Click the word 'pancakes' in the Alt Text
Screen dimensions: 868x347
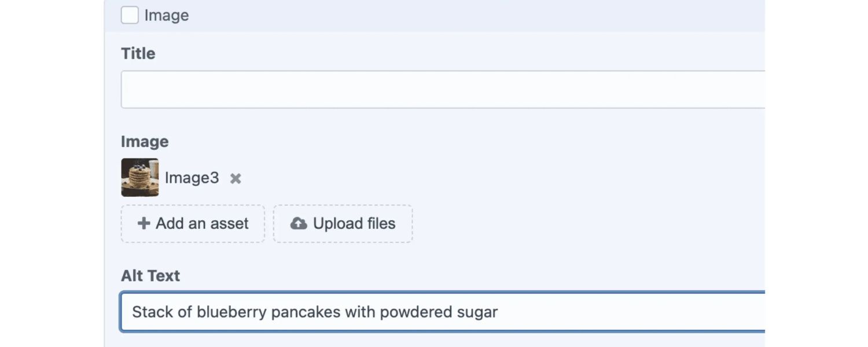(306, 312)
